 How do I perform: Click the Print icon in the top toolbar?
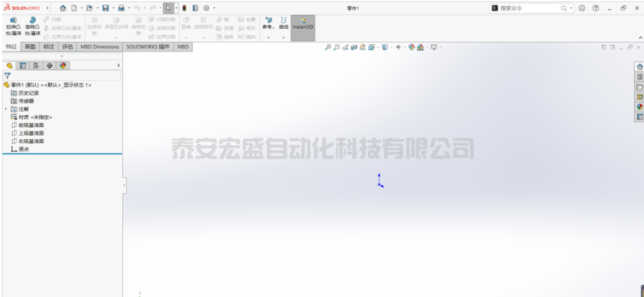121,8
